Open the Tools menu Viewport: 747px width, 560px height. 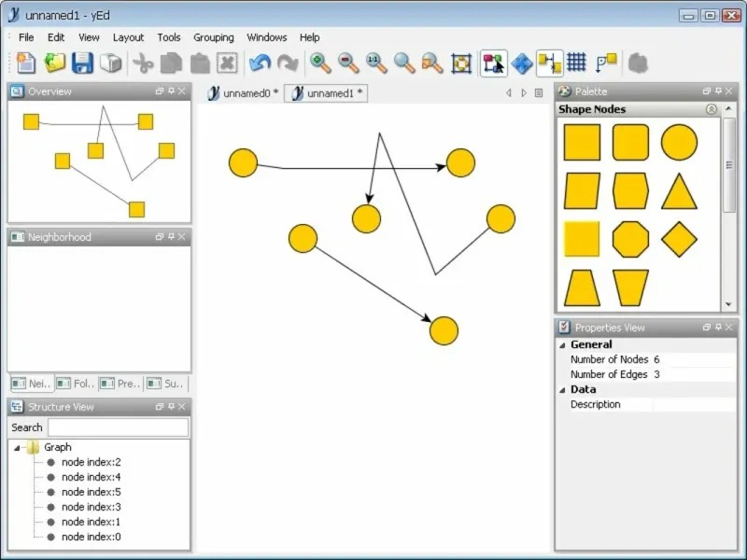pyautogui.click(x=169, y=37)
